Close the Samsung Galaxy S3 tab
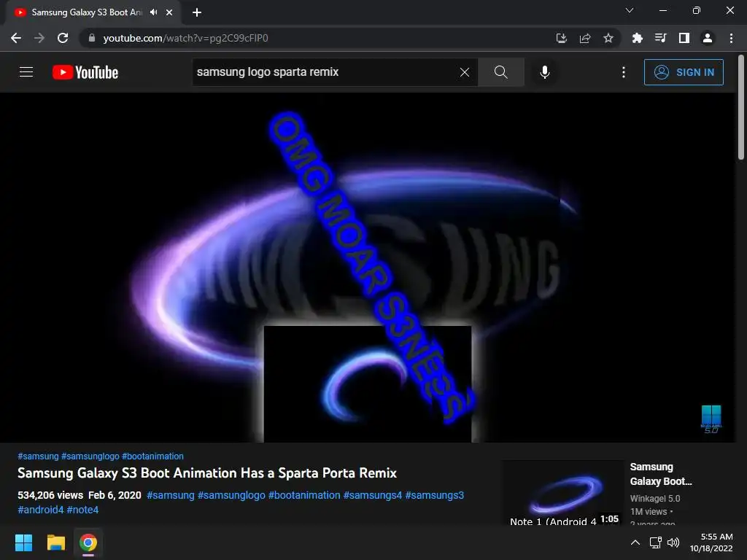This screenshot has width=747, height=560. 169,12
